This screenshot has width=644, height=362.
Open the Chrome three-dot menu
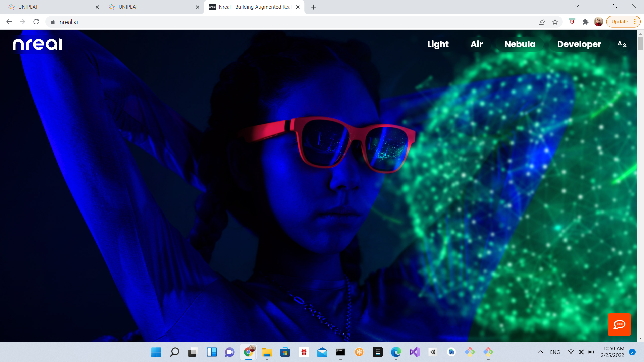coord(635,22)
